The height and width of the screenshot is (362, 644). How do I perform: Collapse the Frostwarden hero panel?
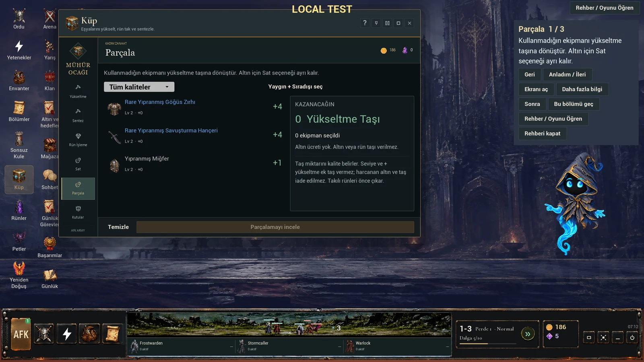(x=231, y=346)
